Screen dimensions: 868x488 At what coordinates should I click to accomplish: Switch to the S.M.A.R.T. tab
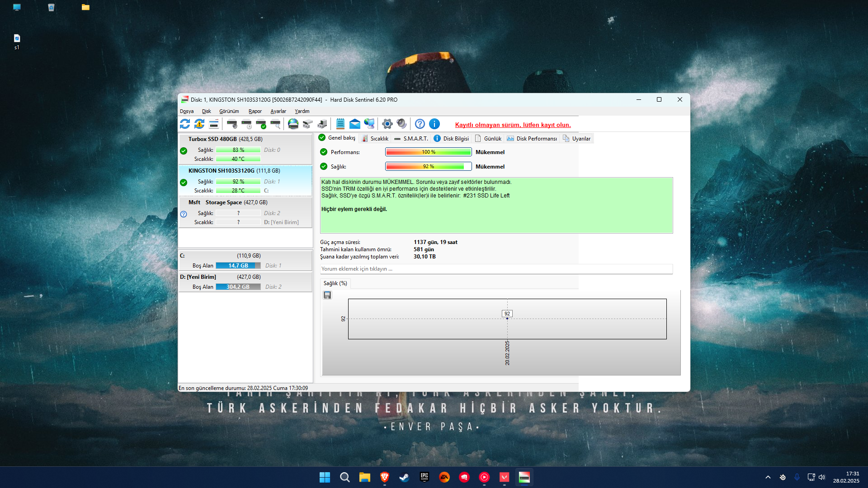[x=411, y=139]
